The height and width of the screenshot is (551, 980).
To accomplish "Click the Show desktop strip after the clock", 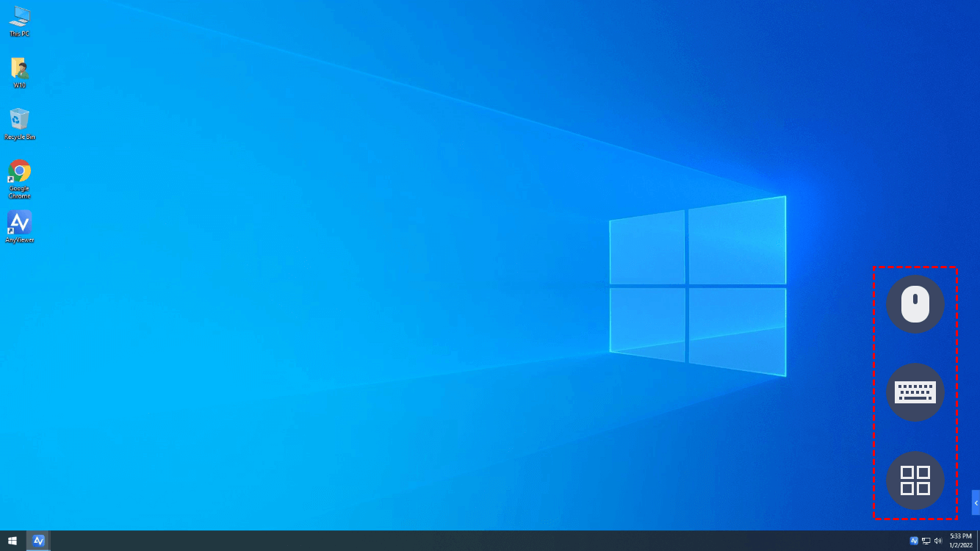I will coord(978,541).
